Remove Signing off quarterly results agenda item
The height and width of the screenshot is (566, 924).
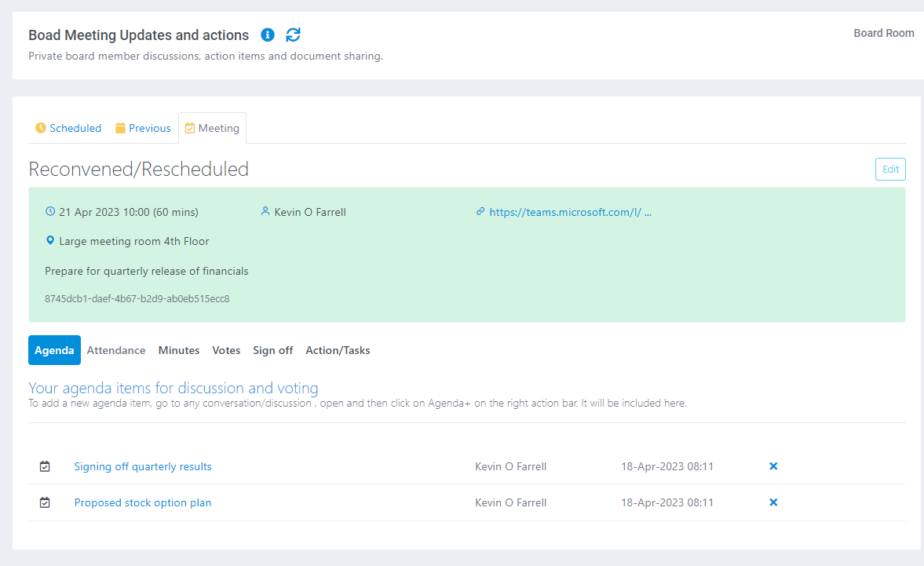[773, 466]
